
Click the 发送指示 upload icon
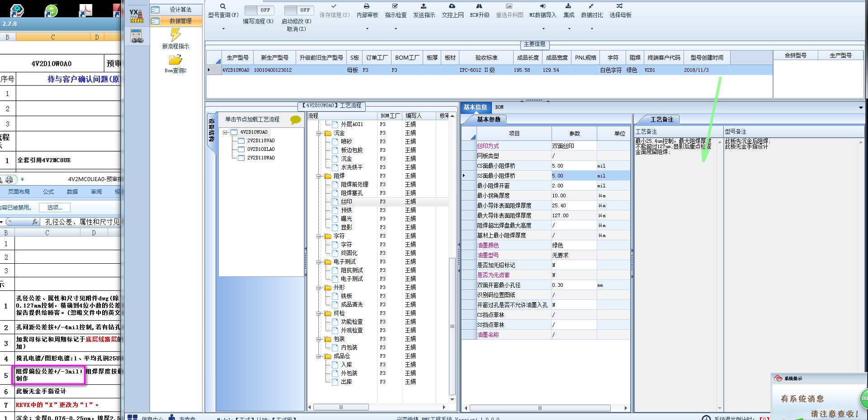point(424,6)
